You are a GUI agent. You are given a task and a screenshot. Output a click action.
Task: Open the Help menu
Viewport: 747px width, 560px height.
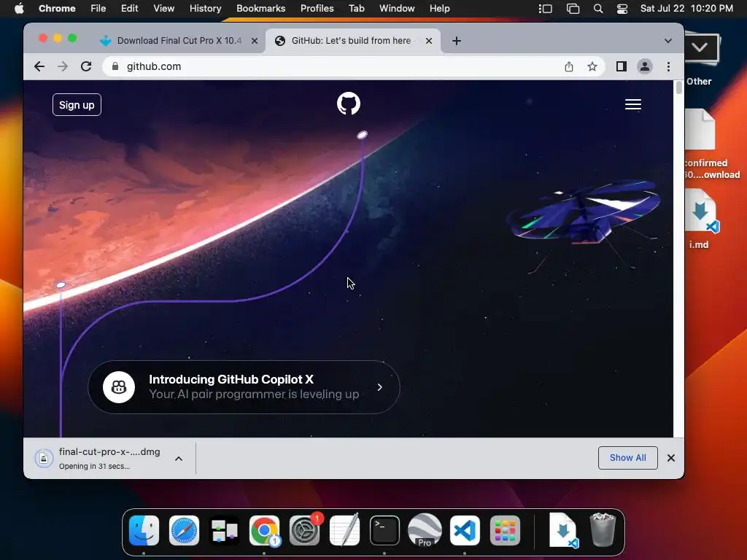click(x=439, y=9)
